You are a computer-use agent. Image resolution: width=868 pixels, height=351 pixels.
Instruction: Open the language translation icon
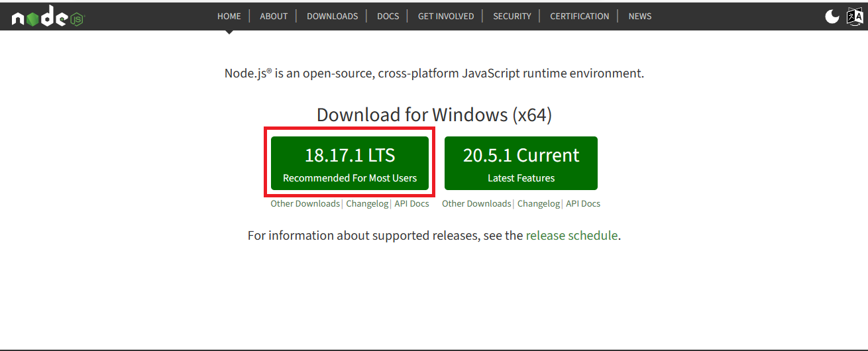[x=855, y=17]
